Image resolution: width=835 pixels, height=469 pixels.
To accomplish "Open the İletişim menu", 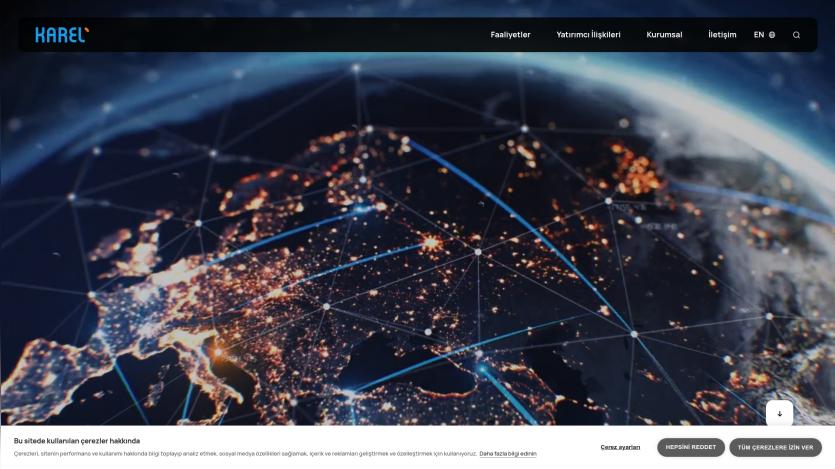I will (722, 35).
